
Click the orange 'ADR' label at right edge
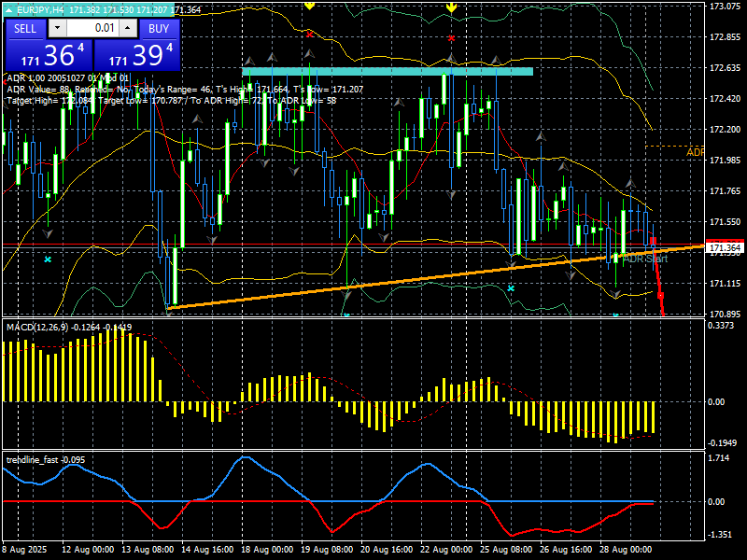pyautogui.click(x=695, y=152)
